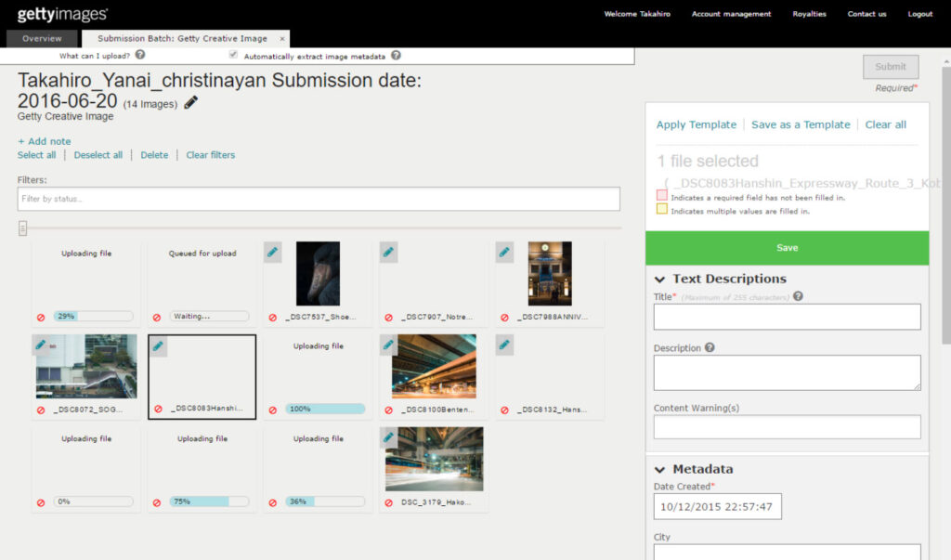Click the "Filter by status" input field
Screen dimensions: 951x560
click(x=320, y=198)
